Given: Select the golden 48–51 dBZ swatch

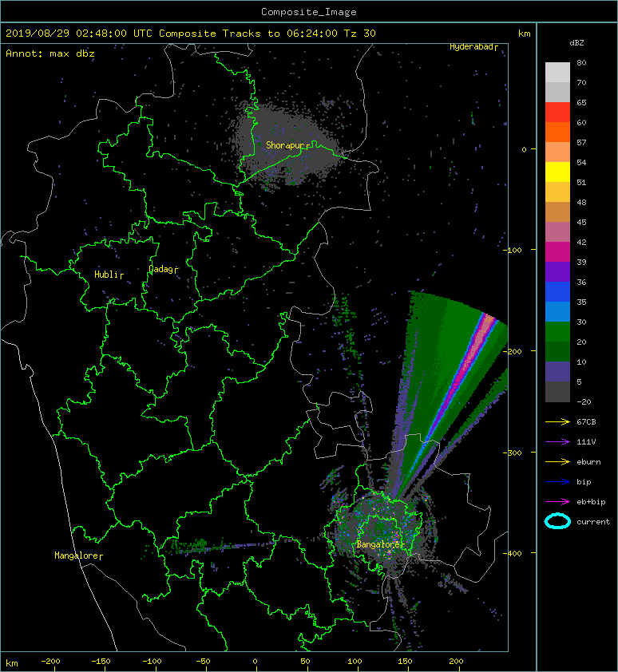Looking at the screenshot, I should (557, 192).
